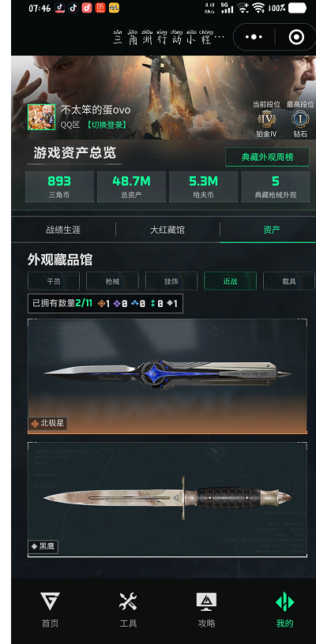
Task: Tap the 铂金IV current rank badge
Action: (x=266, y=119)
